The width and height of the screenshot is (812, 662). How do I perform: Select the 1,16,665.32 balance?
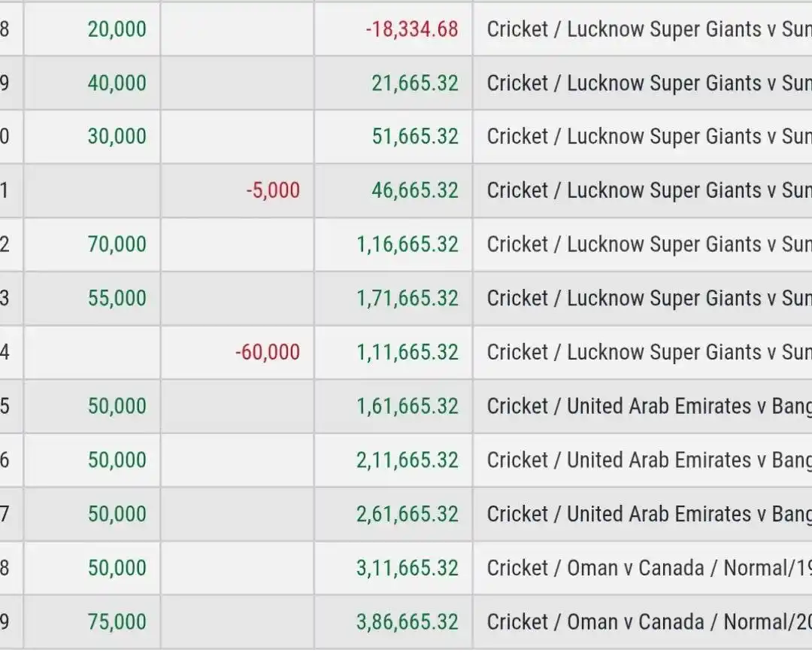[407, 244]
